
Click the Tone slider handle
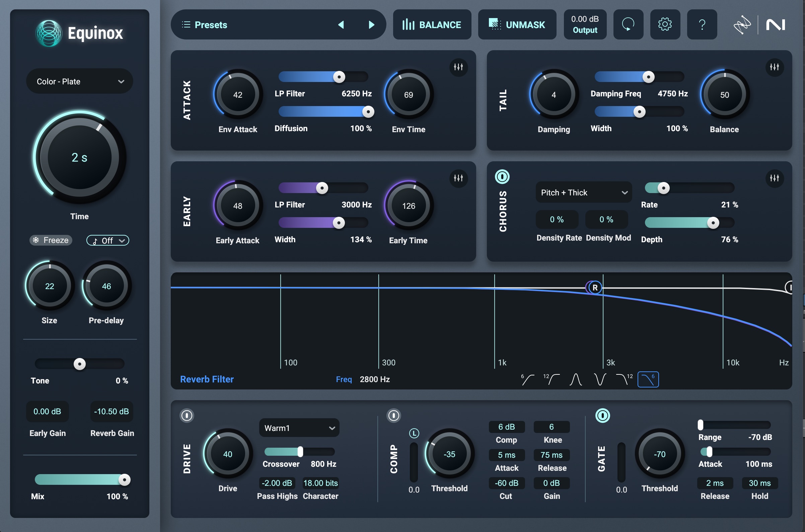click(x=80, y=364)
